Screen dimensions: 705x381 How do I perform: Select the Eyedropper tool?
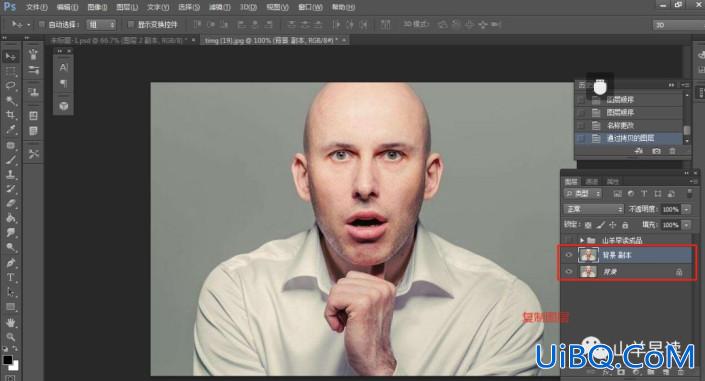click(10, 130)
